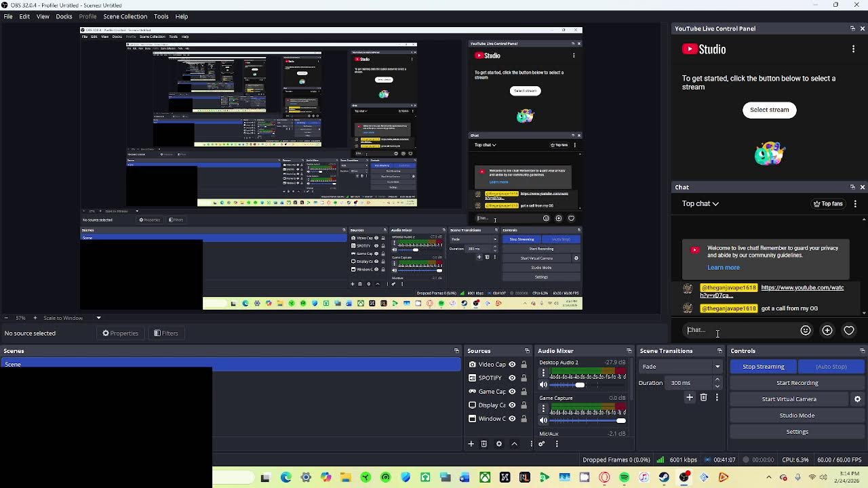Click the Select stream button
Screen dimensions: 868x488
click(x=770, y=110)
